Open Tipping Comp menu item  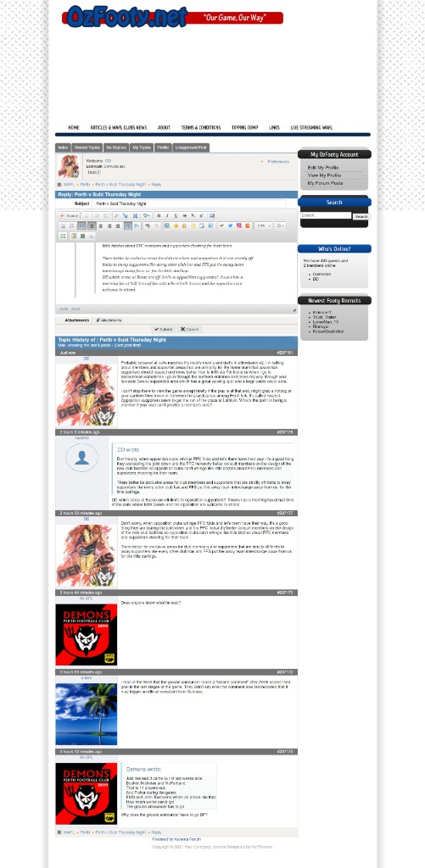(244, 127)
